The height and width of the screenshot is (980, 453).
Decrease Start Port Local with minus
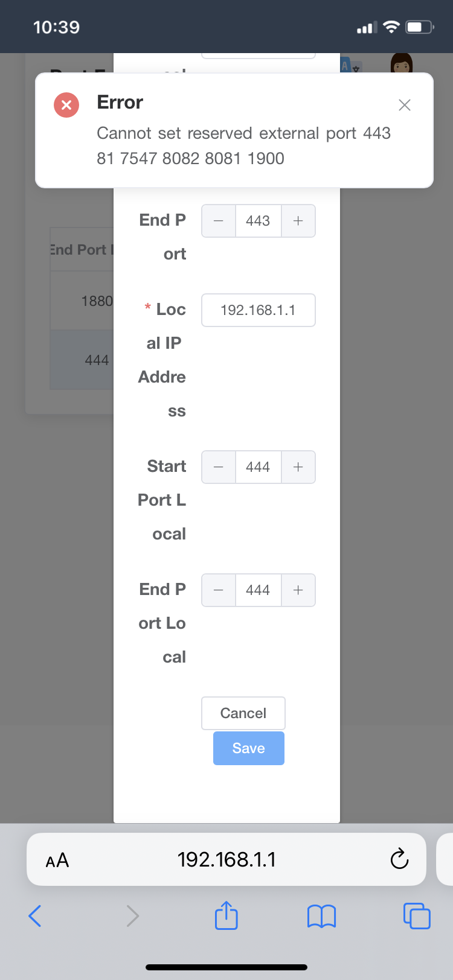click(219, 467)
